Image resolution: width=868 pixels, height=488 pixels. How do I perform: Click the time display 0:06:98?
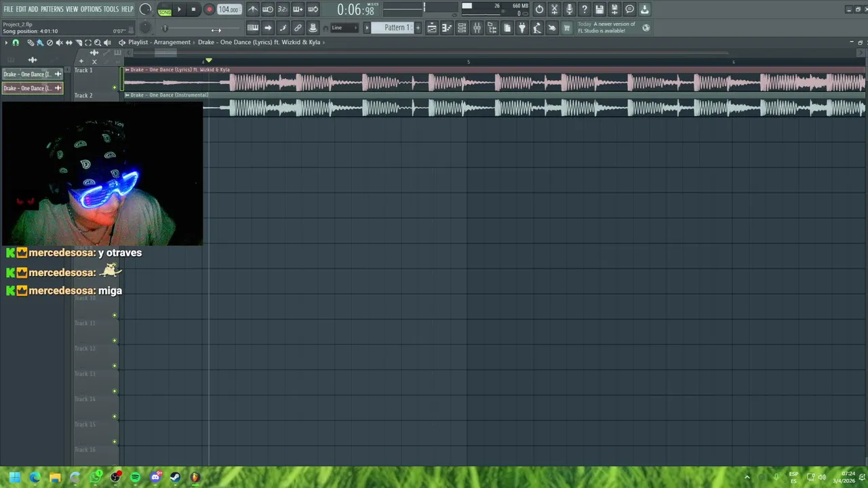356,9
